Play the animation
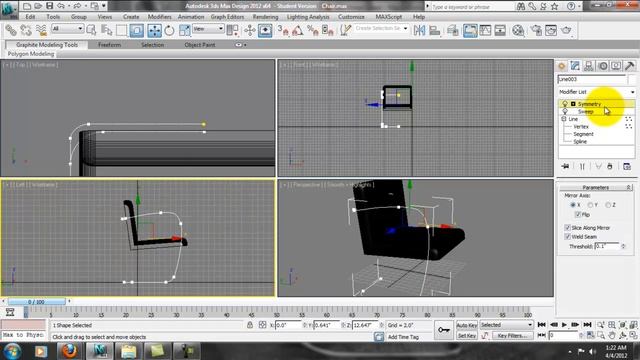This screenshot has width=640, height=360. (564, 325)
